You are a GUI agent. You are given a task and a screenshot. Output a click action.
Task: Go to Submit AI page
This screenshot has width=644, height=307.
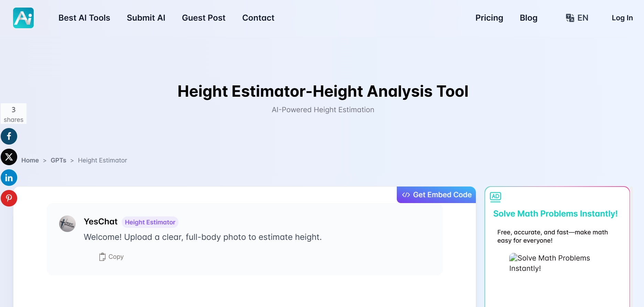[x=146, y=18]
